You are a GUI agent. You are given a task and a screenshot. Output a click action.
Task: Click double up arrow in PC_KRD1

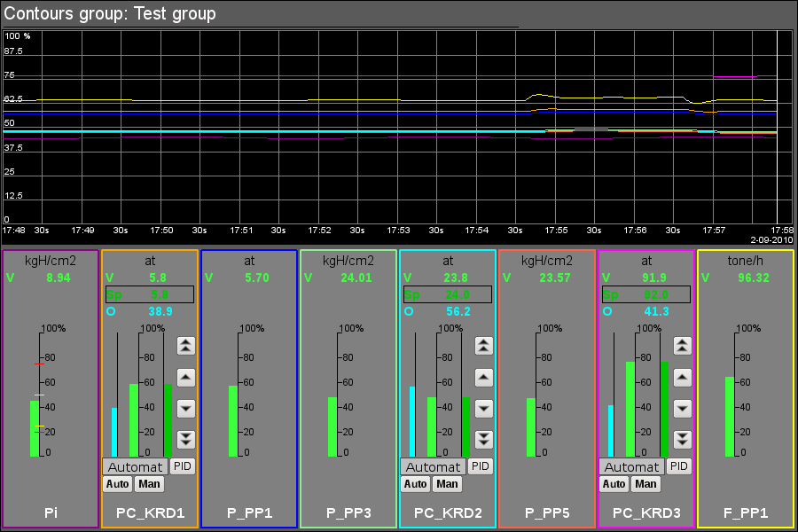pos(185,346)
